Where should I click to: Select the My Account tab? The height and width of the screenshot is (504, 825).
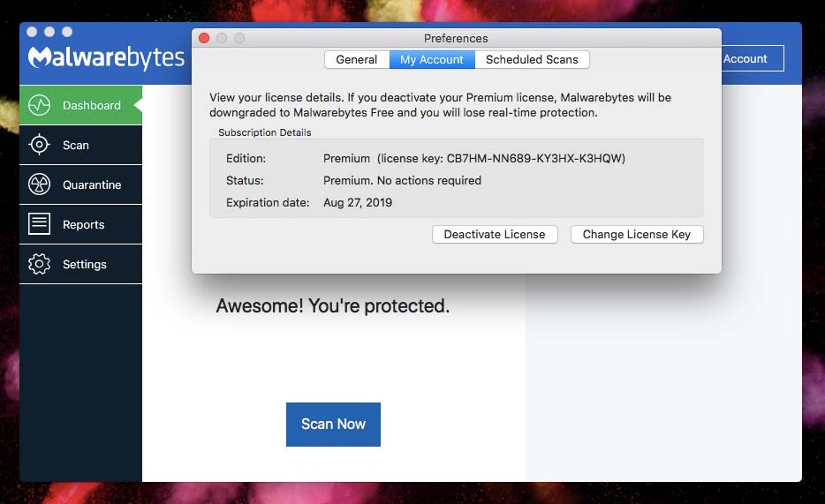coord(432,59)
